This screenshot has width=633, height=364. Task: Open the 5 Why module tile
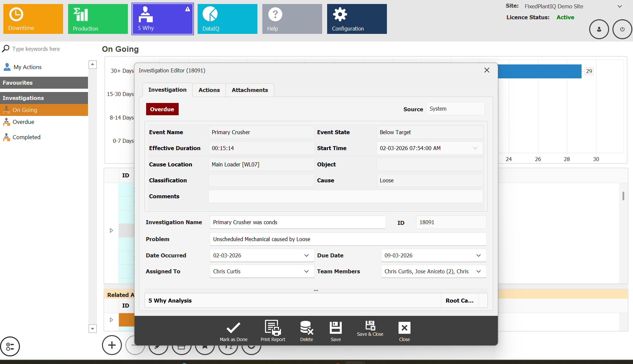point(163,19)
